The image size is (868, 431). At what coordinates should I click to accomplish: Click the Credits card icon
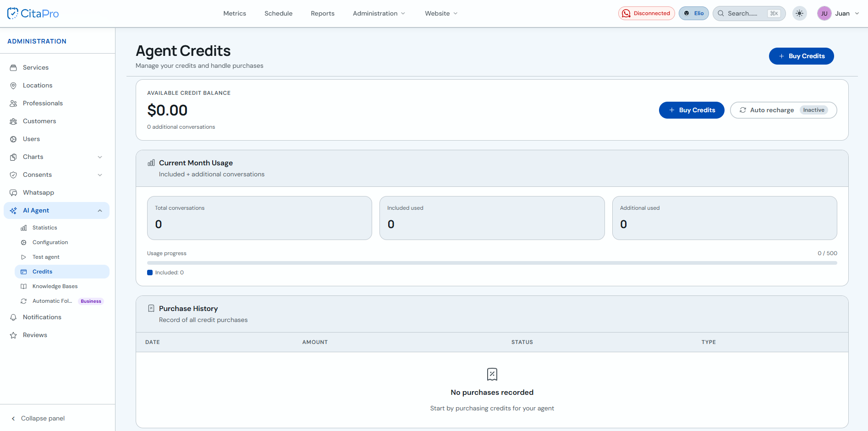coord(24,272)
